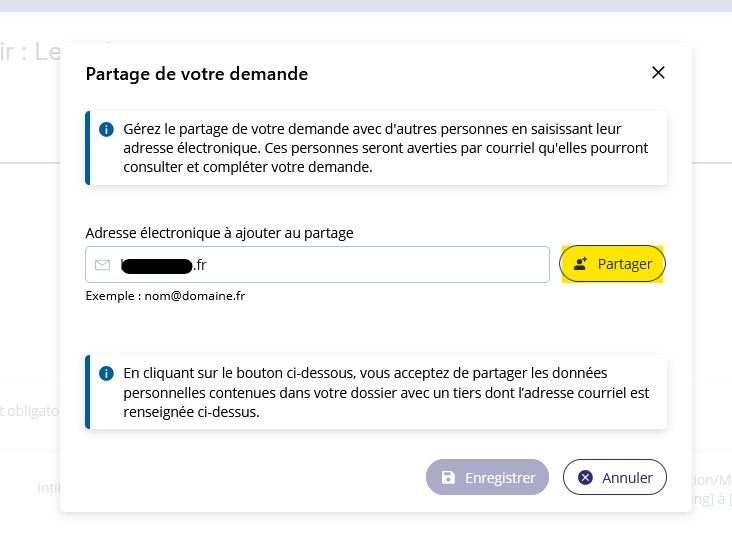Viewport: 732px width, 556px height.
Task: Click the dimmed 'obligato' text at left edge
Action: (30, 411)
